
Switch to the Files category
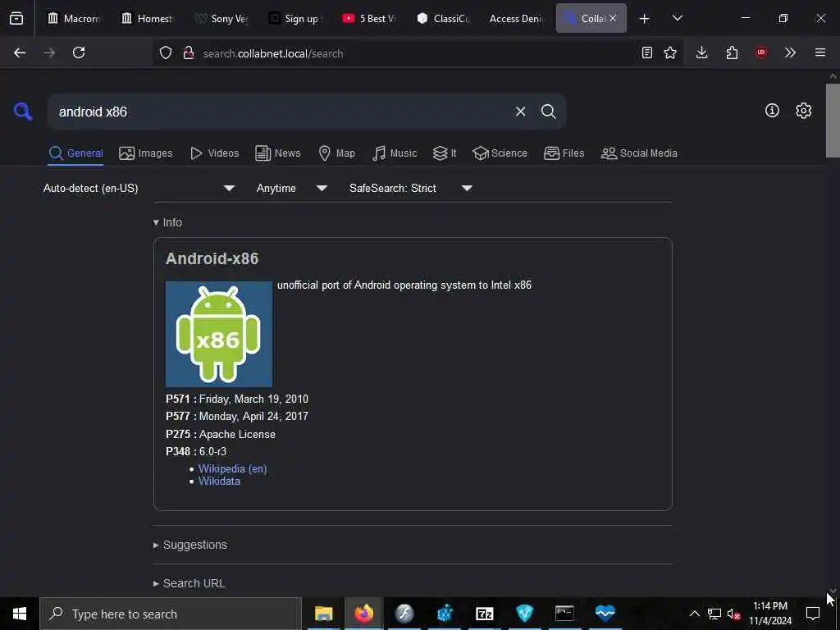(564, 153)
